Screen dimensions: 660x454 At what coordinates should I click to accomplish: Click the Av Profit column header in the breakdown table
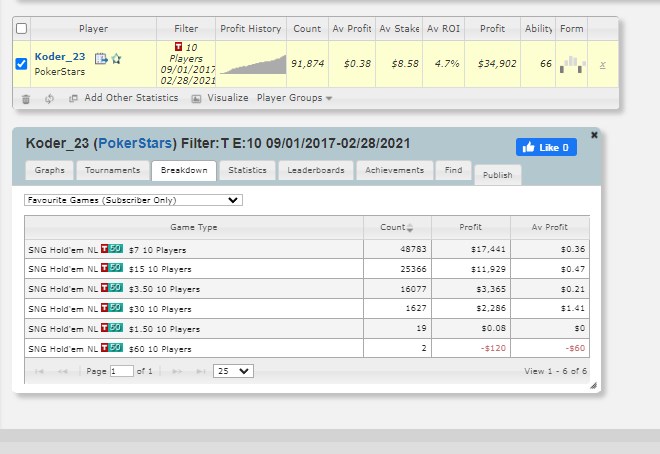550,227
